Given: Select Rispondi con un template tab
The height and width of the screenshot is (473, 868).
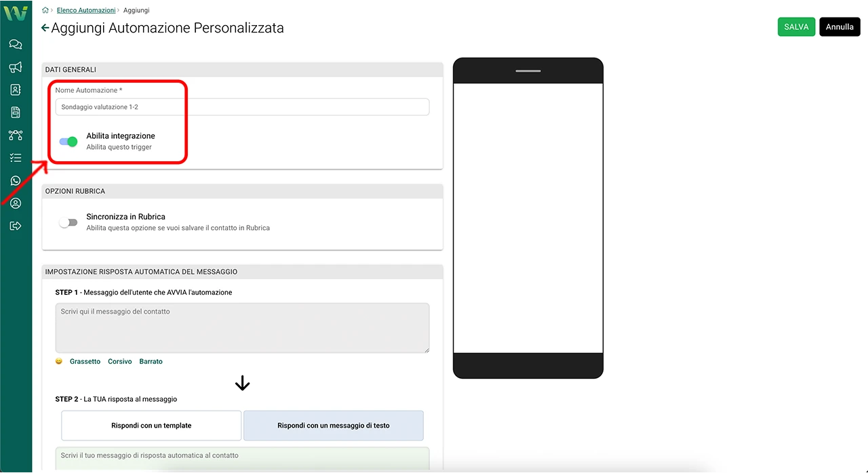Looking at the screenshot, I should click(151, 426).
